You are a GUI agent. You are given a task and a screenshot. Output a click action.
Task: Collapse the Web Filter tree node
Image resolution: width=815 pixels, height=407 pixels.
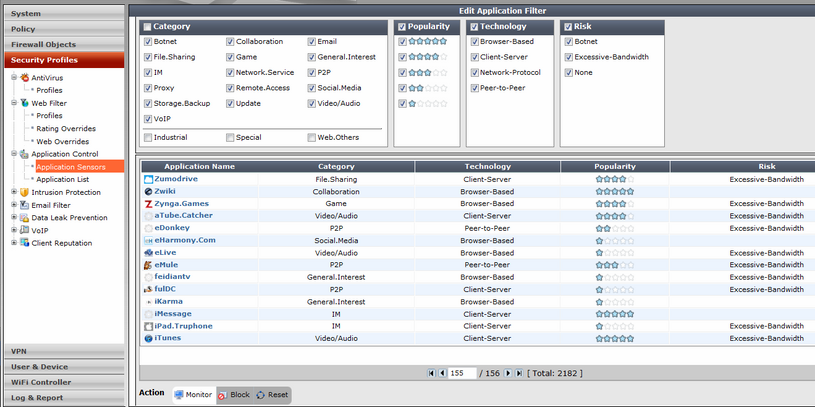[14, 102]
